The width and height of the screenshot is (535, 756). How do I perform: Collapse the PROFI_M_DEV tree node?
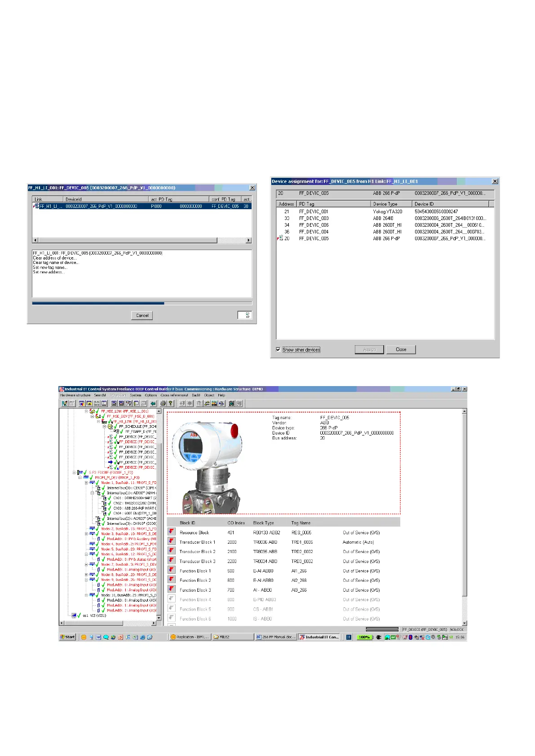click(80, 477)
